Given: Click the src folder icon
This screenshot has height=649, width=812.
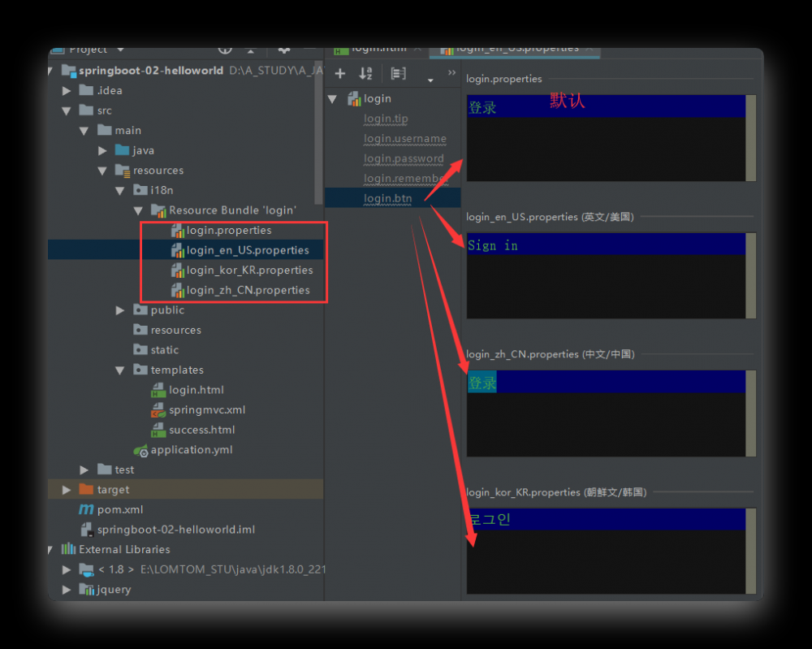Looking at the screenshot, I should 86,110.
